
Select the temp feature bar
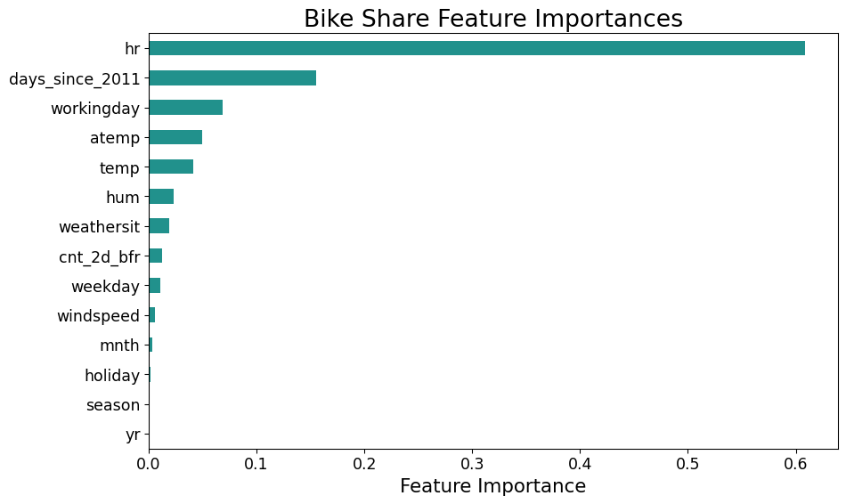click(x=171, y=167)
